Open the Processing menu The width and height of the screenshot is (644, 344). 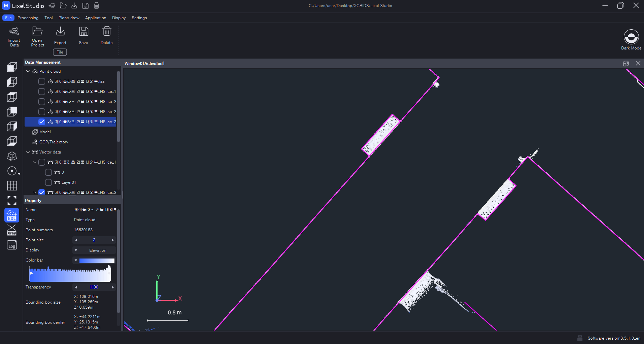tap(28, 18)
